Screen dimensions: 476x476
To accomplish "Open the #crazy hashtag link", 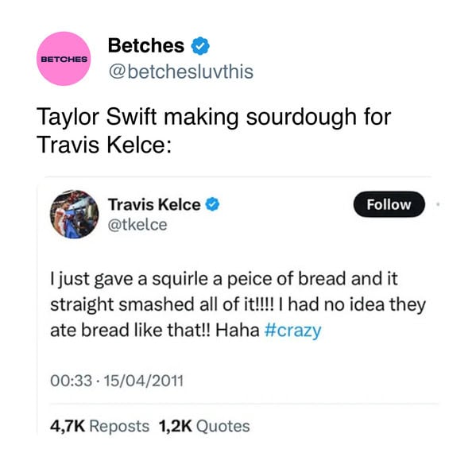I will pos(292,331).
